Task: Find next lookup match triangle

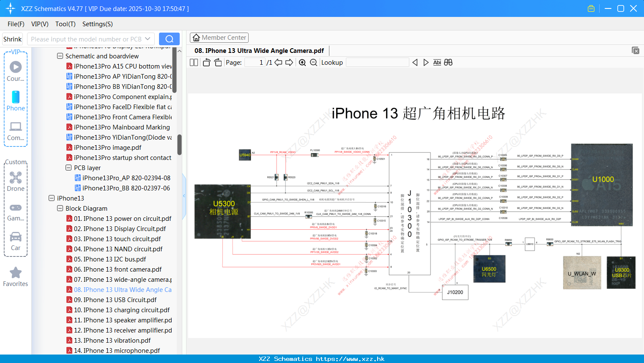Action: 426,63
